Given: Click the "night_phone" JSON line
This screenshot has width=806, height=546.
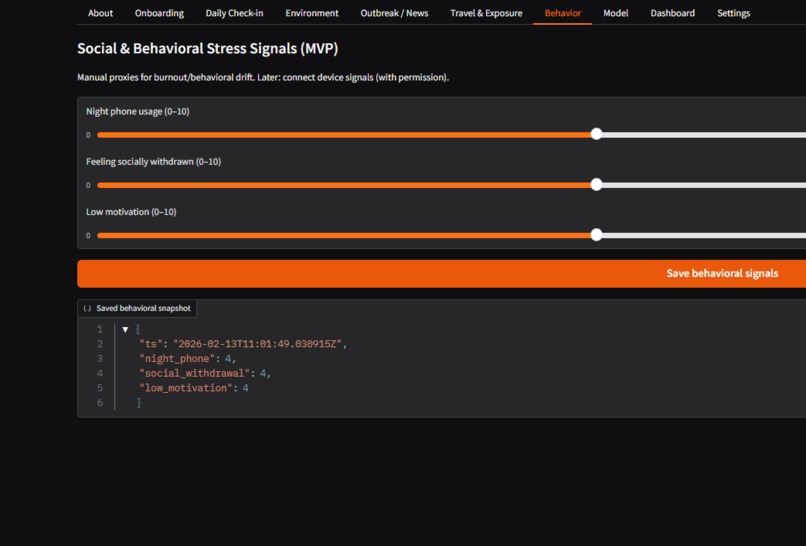Looking at the screenshot, I should pos(187,359).
